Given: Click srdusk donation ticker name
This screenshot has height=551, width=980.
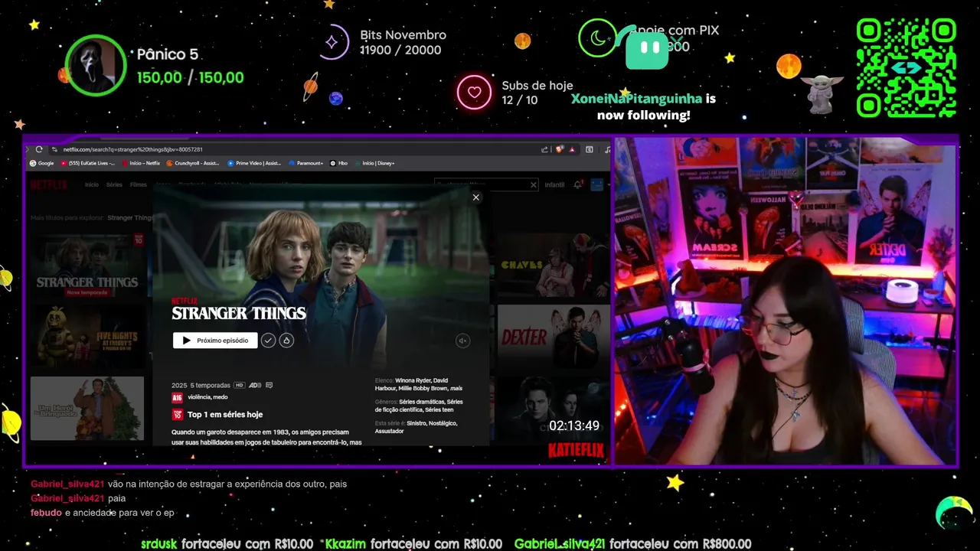Looking at the screenshot, I should (159, 544).
